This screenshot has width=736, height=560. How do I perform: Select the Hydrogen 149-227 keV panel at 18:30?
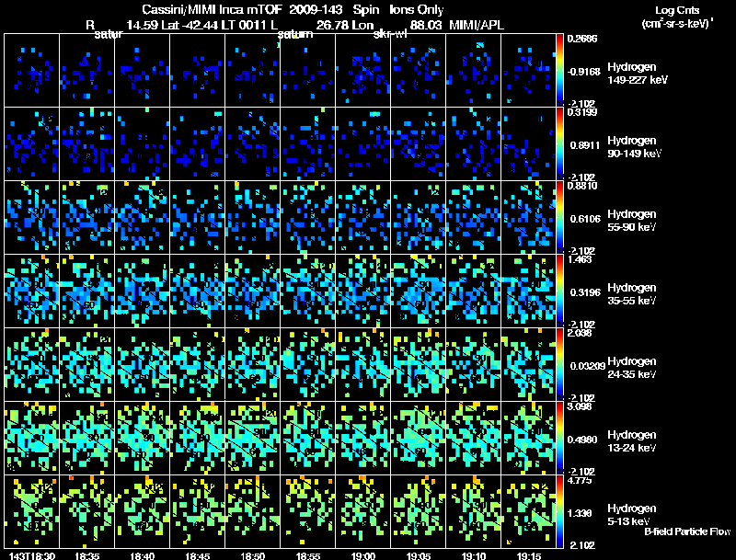coord(32,70)
